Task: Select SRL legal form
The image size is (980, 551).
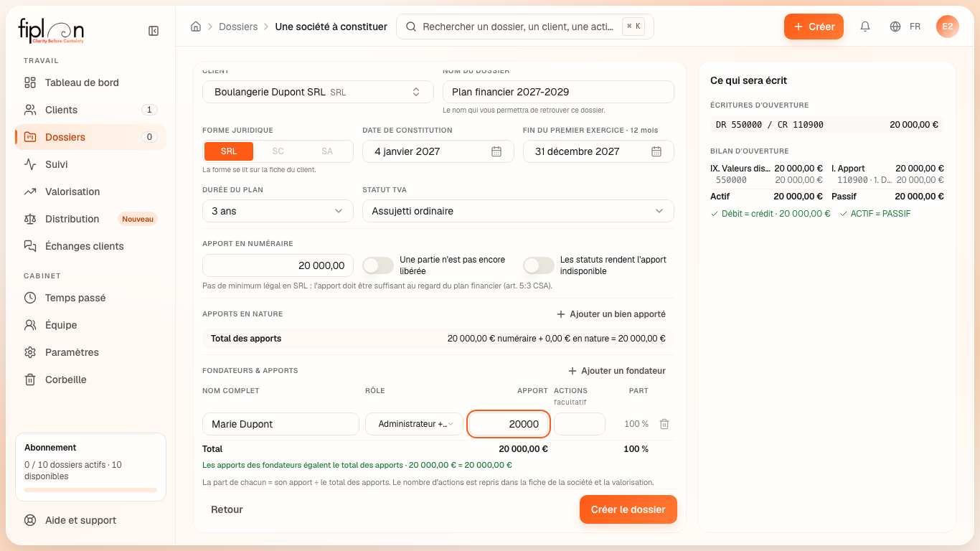Action: coord(229,151)
